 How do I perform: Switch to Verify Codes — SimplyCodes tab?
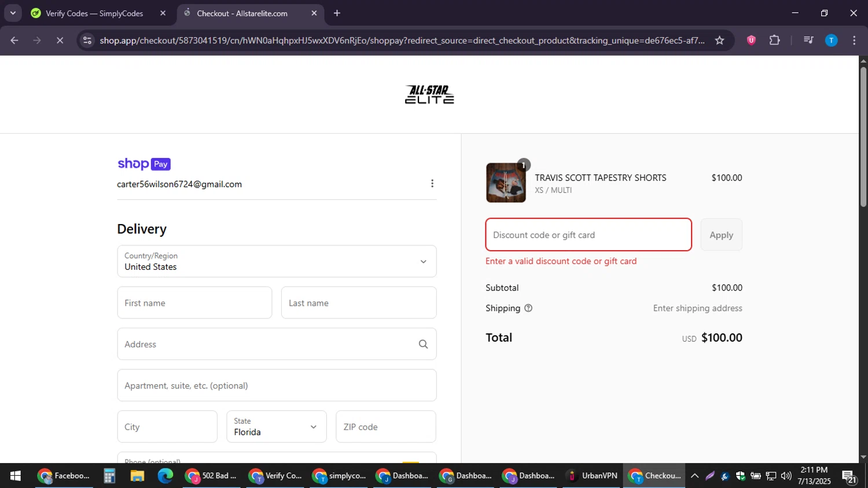point(94,13)
